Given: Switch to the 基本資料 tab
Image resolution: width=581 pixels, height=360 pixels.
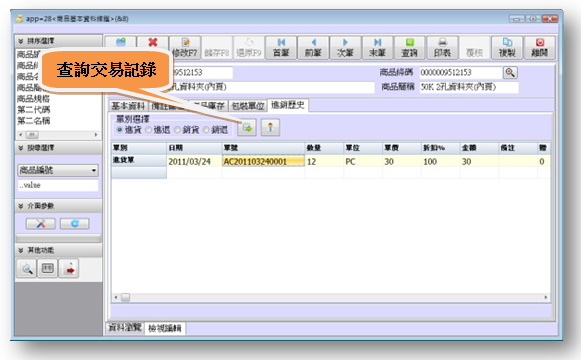Looking at the screenshot, I should click(x=128, y=106).
